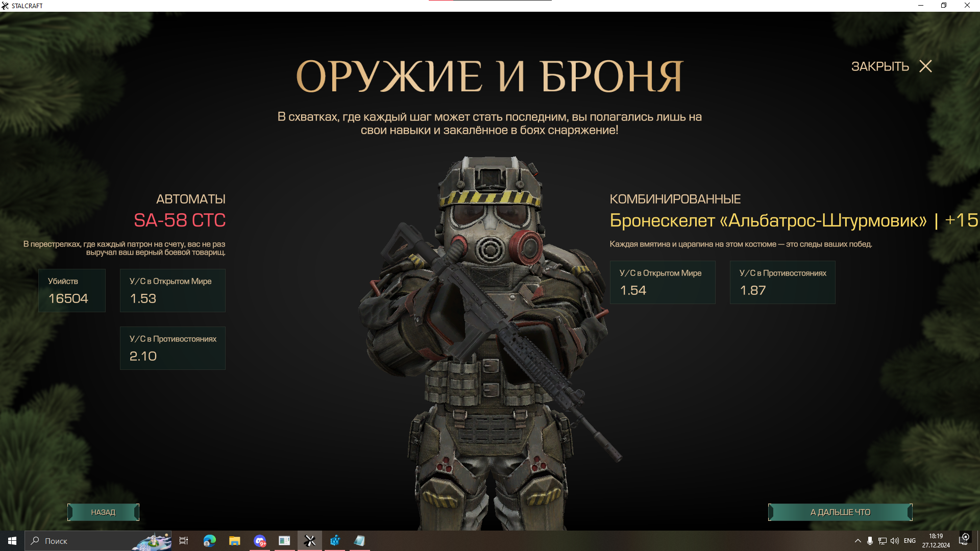This screenshot has height=551, width=980.
Task: Open the blue cubes app in taskbar
Action: click(335, 541)
